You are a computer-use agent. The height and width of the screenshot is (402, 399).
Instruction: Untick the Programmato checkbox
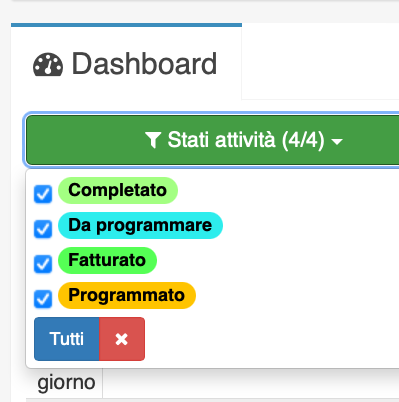43,299
